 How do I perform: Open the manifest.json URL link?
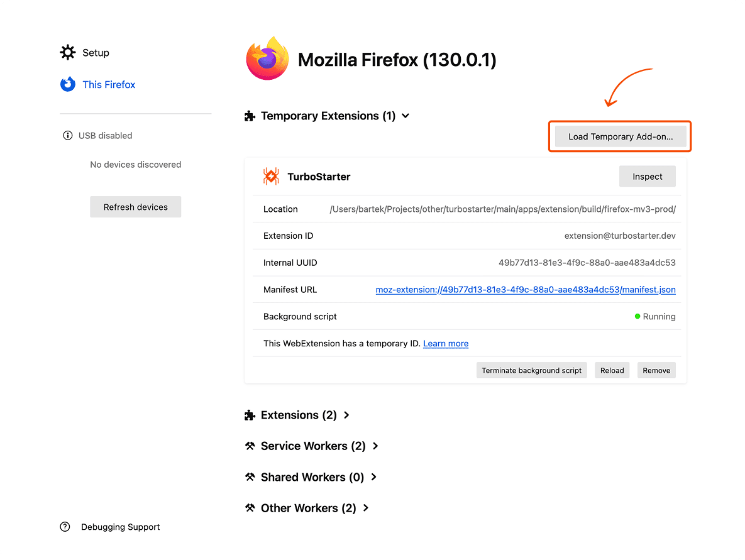[526, 289]
